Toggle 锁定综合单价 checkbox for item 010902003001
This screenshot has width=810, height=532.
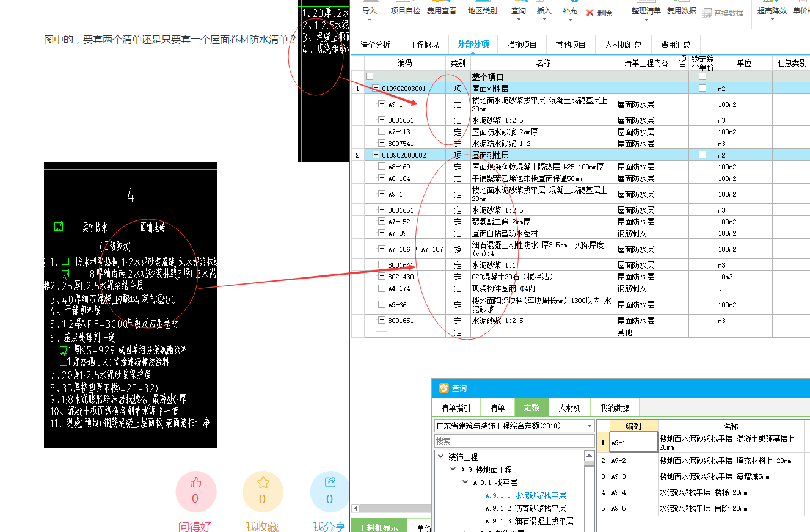coord(702,88)
